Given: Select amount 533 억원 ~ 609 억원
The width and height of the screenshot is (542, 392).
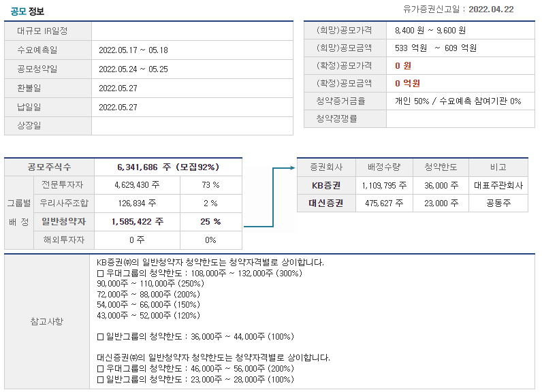Looking at the screenshot, I should [436, 48].
